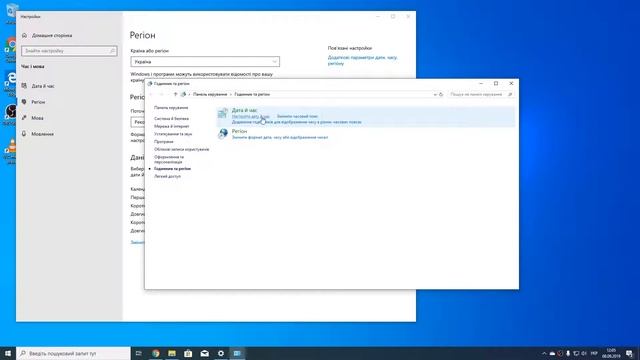Viewport: 640px width, 360px height.
Task: Click the address bar Control Panel icon
Action: [183, 94]
